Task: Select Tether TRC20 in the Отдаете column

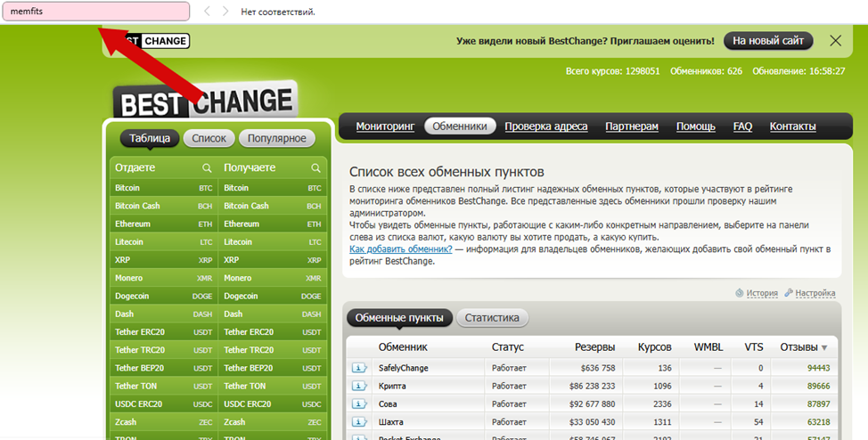Action: pyautogui.click(x=164, y=350)
